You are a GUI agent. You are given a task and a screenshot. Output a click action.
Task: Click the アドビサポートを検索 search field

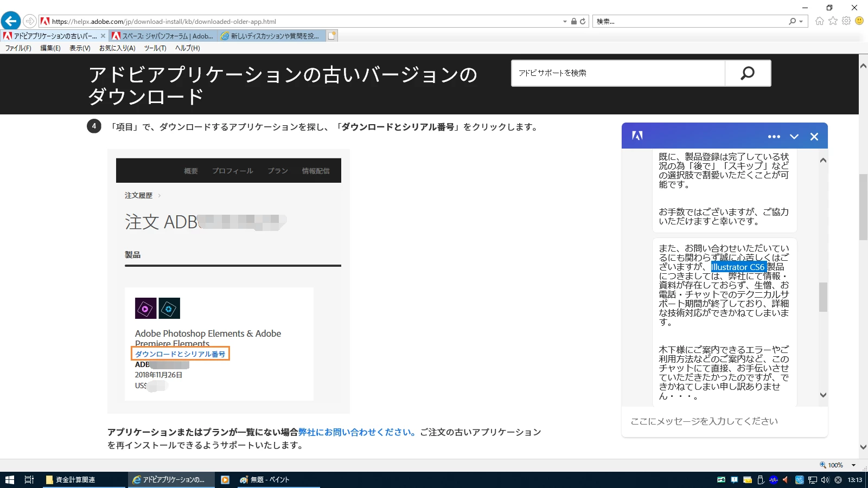(618, 73)
